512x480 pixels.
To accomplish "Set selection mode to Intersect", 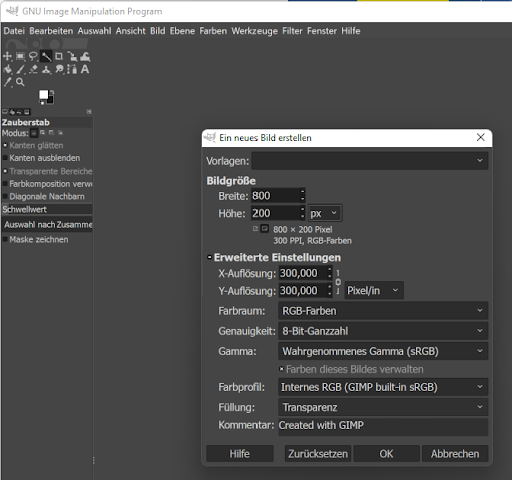I will (x=60, y=133).
